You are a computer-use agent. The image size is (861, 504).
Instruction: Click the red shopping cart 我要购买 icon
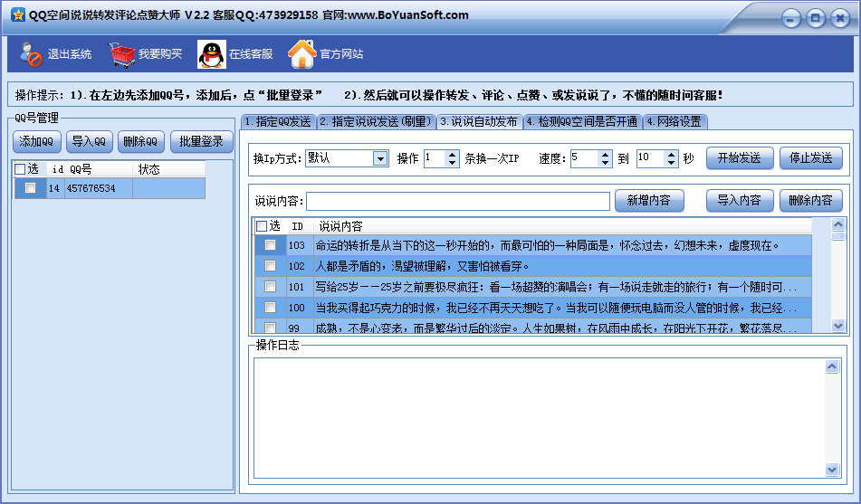pyautogui.click(x=122, y=54)
